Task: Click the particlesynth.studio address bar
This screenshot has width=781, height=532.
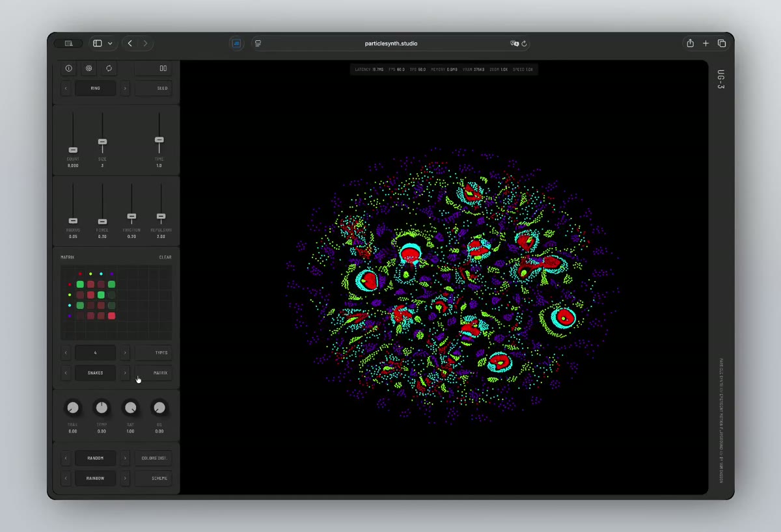Action: 390,44
